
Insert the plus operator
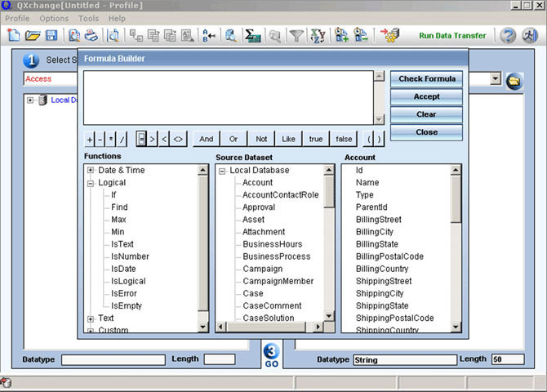click(x=90, y=140)
